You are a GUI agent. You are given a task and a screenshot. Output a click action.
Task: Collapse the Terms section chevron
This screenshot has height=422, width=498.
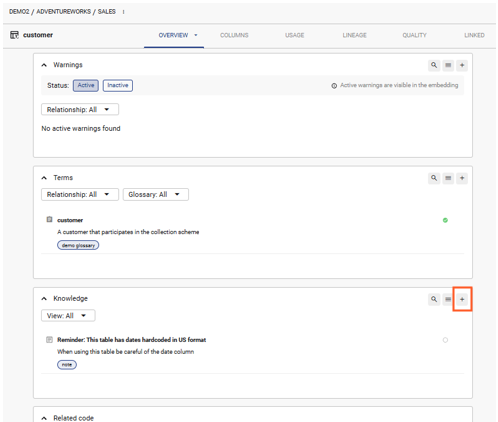click(x=44, y=178)
